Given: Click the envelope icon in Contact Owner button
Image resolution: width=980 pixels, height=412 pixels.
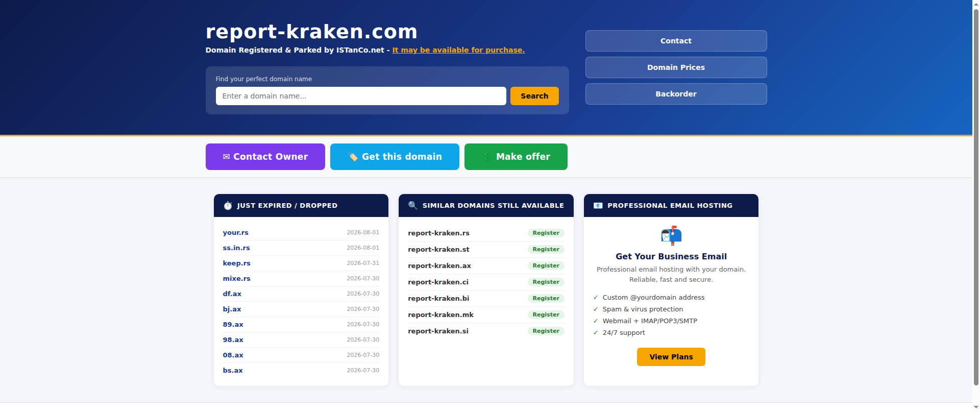Looking at the screenshot, I should coord(226,157).
